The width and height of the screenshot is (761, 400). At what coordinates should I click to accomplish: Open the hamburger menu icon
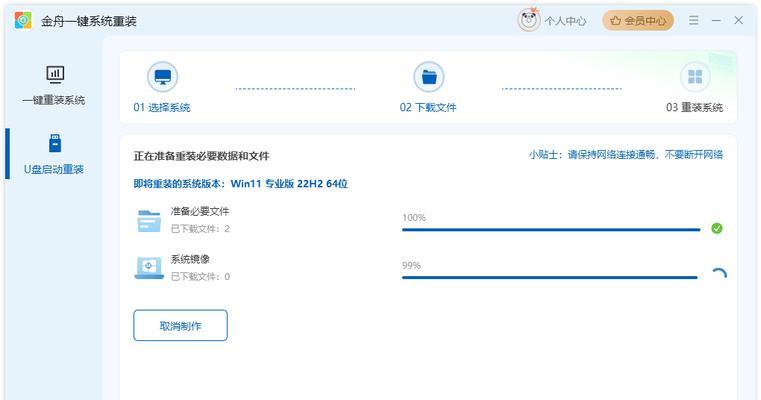(694, 20)
